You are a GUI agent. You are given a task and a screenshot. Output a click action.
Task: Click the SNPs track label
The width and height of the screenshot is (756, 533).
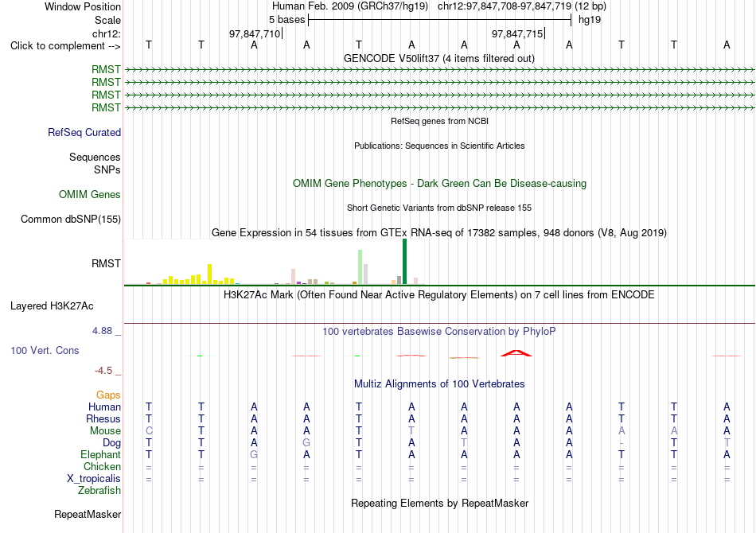107,169
